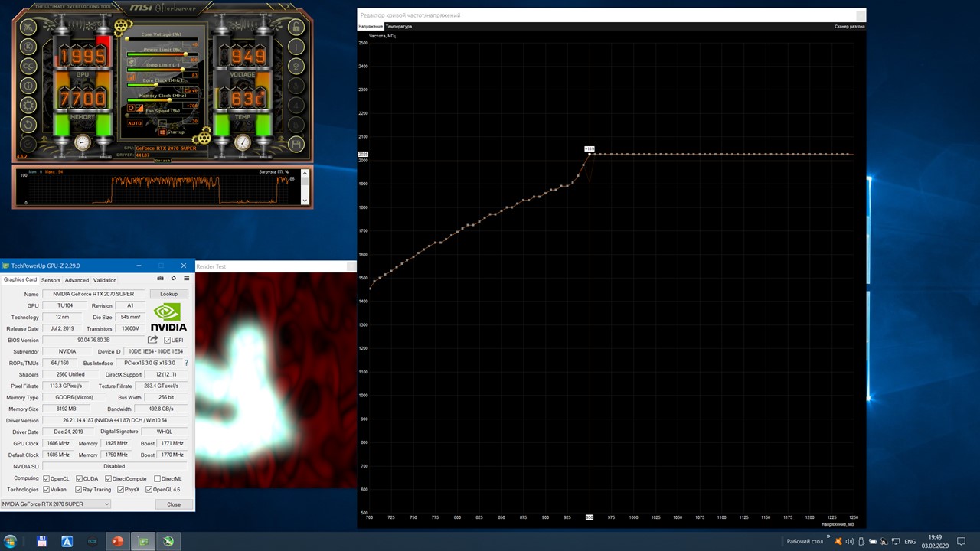
Task: Click the MSI dragon logo button in Afterburner
Action: [28, 27]
